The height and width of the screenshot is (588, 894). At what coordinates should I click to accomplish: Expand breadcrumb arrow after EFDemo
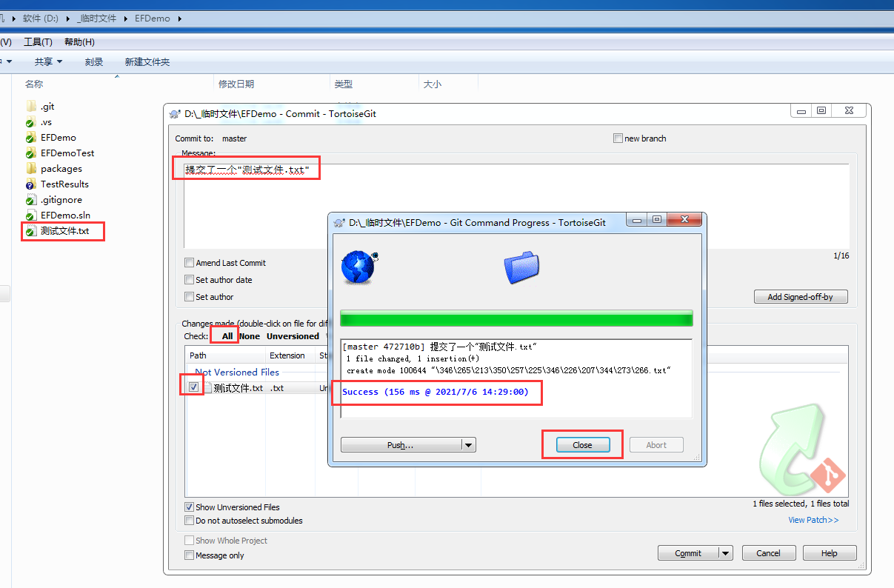(179, 19)
